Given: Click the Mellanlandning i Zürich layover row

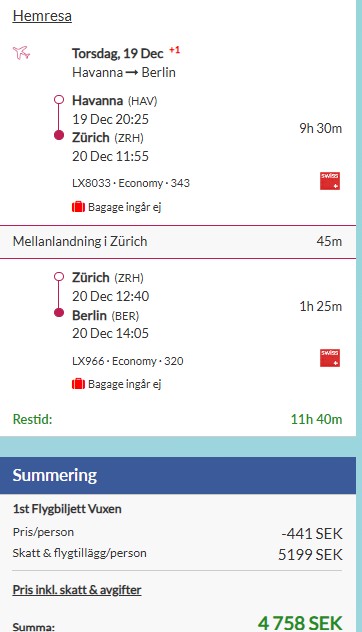Looking at the screenshot, I should click(x=178, y=241).
